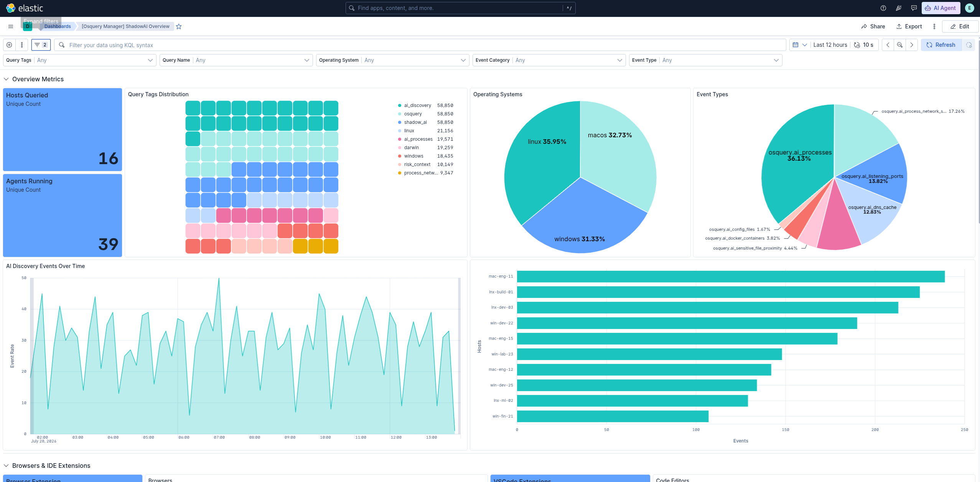Viewport: 980px width, 482px height.
Task: Click the Edit dashboard button
Action: tap(960, 26)
